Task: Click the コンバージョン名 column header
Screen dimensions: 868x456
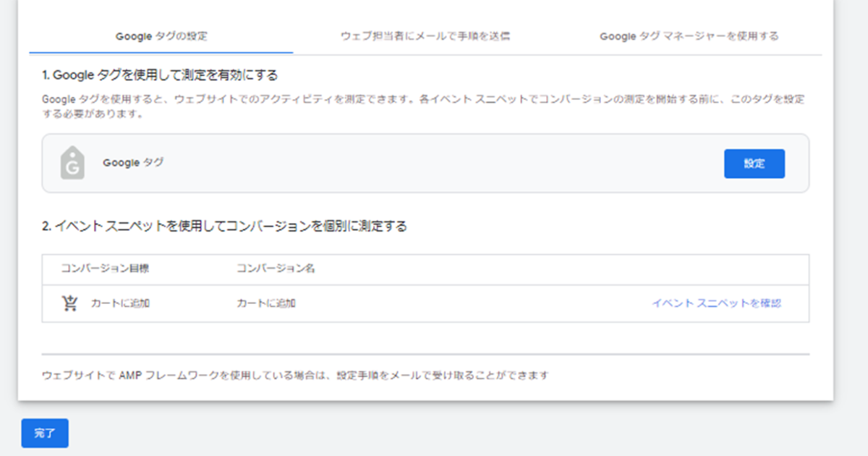Action: pyautogui.click(x=276, y=269)
